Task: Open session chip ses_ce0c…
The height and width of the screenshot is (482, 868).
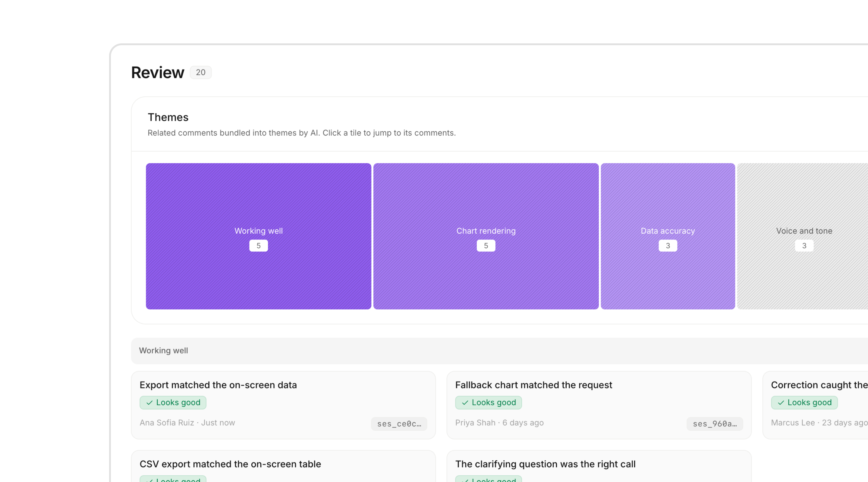Action: [399, 424]
